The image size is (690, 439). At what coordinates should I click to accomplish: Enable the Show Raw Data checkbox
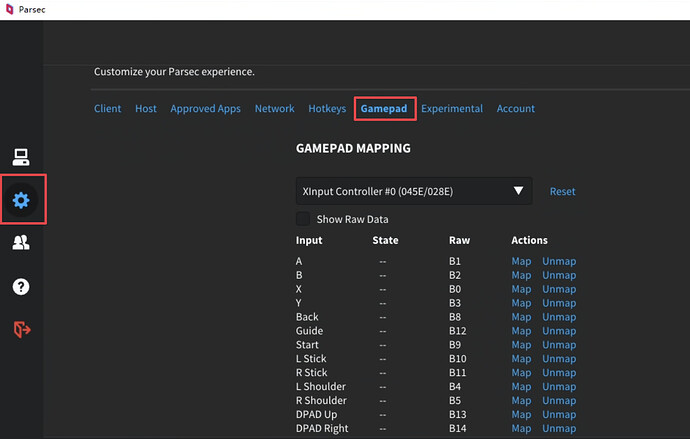(303, 219)
